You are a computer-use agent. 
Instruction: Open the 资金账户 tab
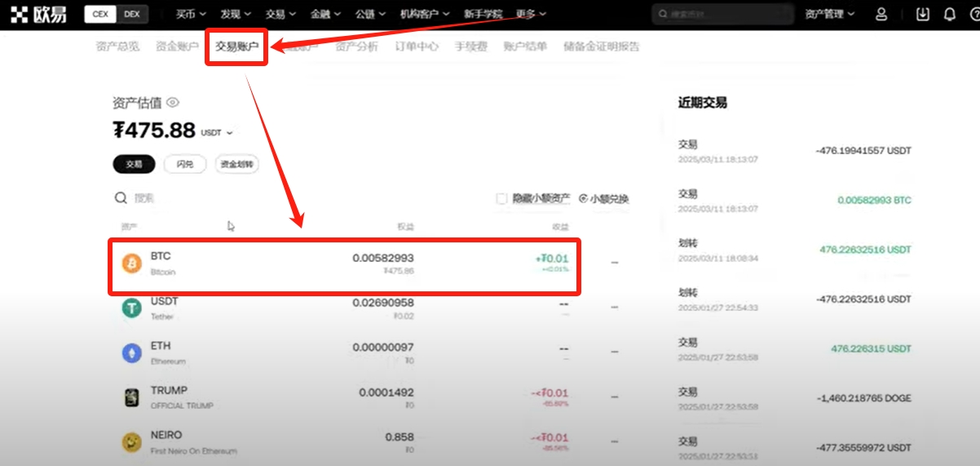[x=177, y=47]
